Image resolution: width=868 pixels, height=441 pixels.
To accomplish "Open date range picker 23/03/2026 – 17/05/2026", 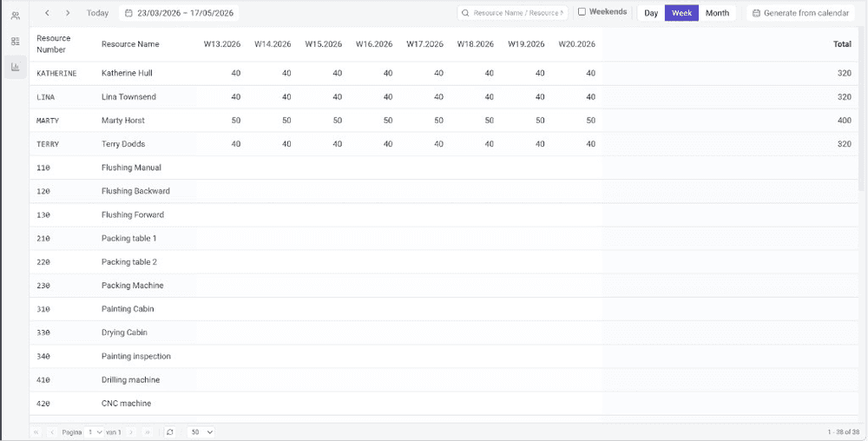I will 179,13.
